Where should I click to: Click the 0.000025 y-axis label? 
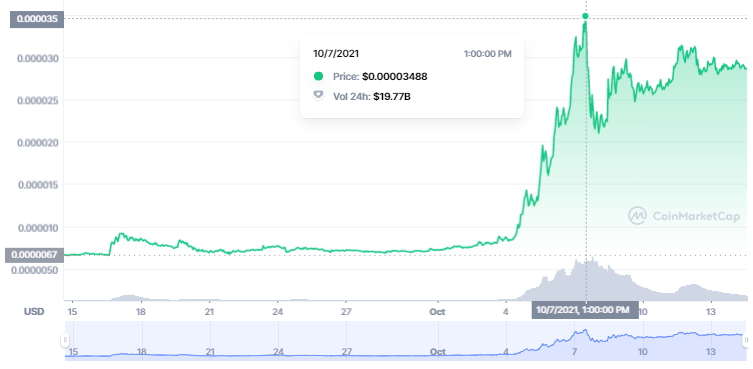pos(38,100)
